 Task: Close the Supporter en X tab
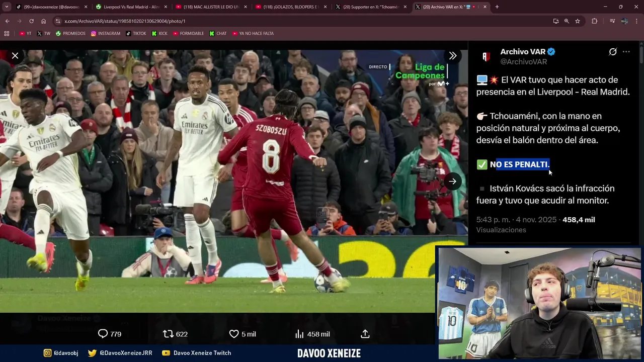pyautogui.click(x=406, y=7)
